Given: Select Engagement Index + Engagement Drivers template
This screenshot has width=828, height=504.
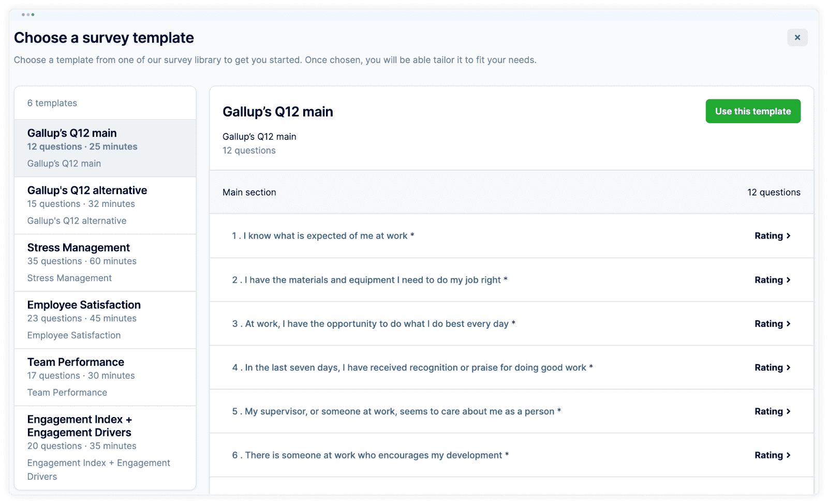Looking at the screenshot, I should coord(105,447).
